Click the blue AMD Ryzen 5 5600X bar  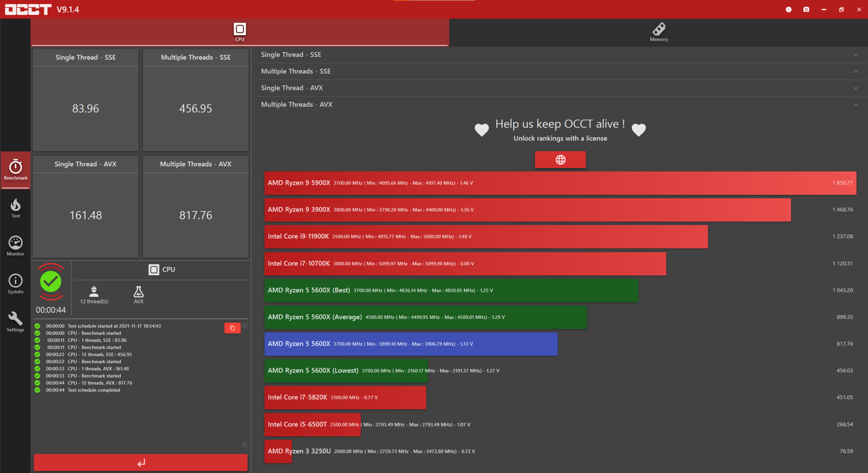411,344
